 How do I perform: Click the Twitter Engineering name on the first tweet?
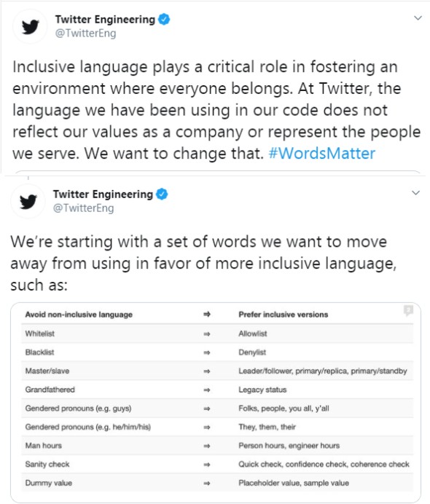point(105,19)
